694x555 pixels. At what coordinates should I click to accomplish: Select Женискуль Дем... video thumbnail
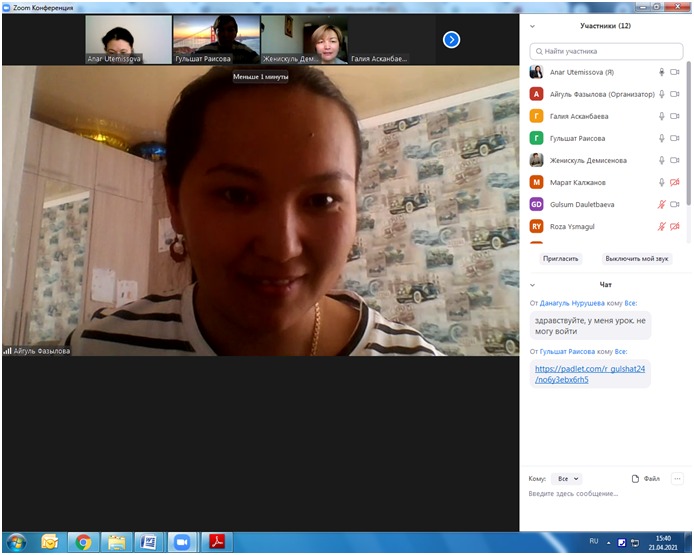coord(304,40)
